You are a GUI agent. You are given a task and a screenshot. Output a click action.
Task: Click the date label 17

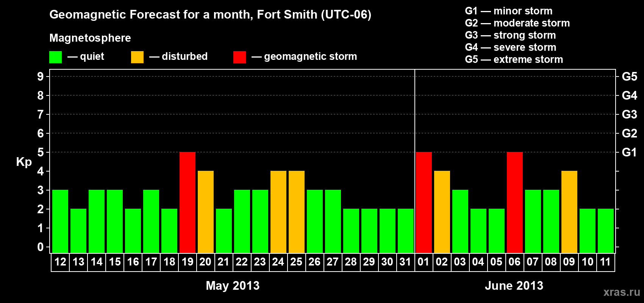click(151, 262)
